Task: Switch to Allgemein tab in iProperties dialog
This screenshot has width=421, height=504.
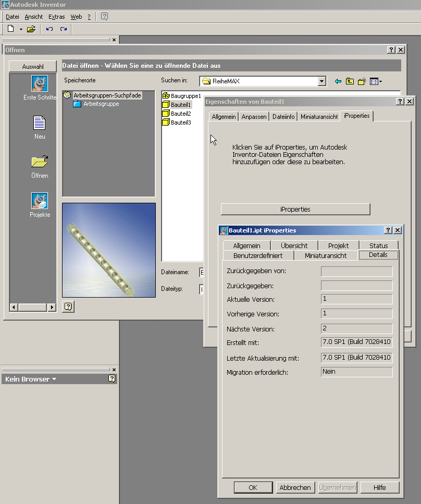Action: [x=246, y=245]
